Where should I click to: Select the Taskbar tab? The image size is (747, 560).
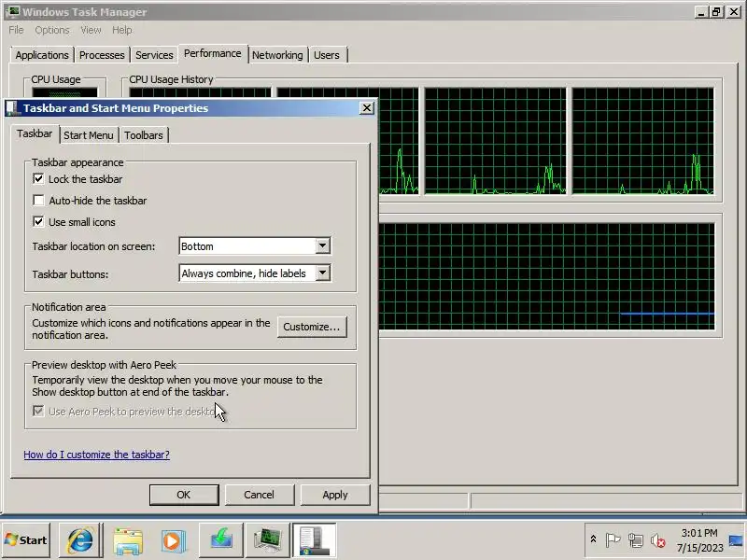coord(35,133)
